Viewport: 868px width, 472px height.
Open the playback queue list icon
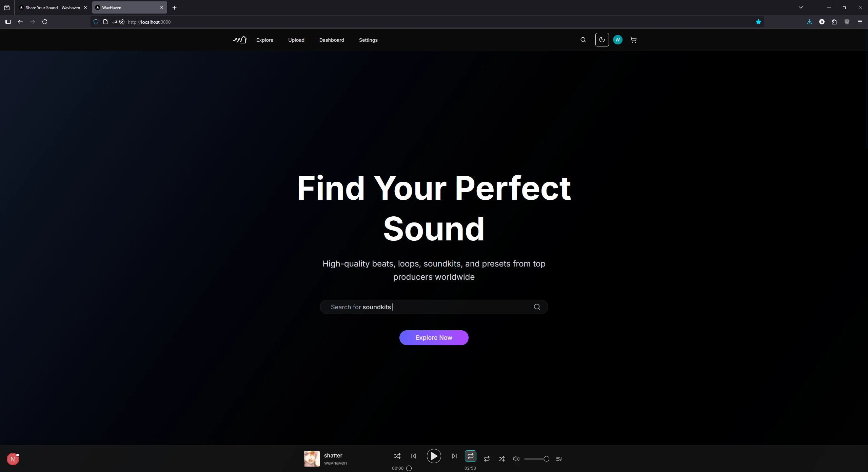[559, 459]
